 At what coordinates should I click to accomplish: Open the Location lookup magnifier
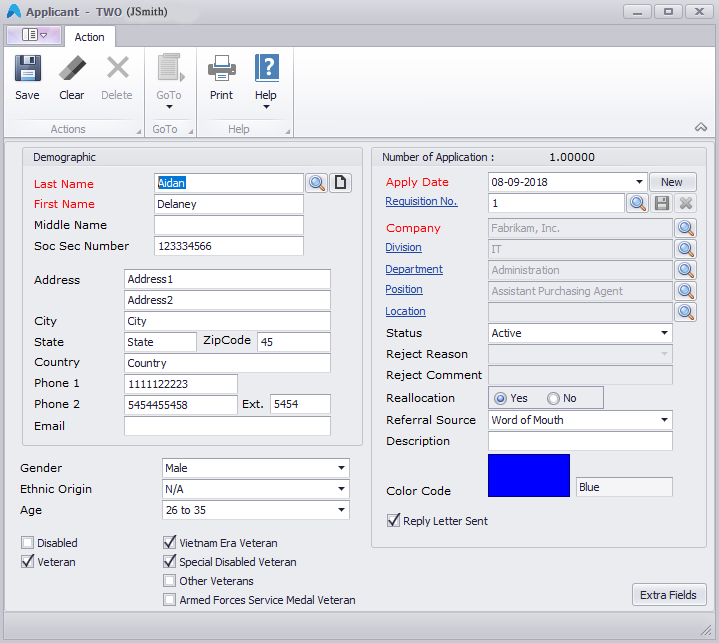click(686, 312)
